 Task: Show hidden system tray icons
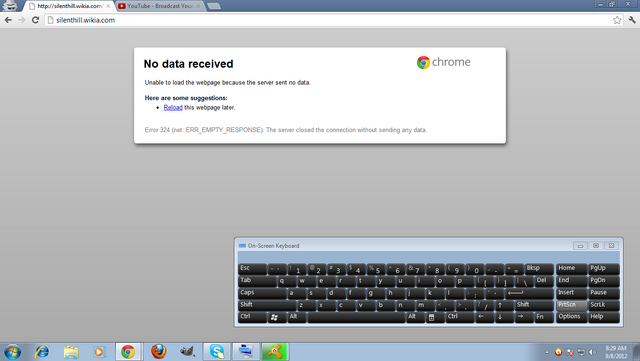pyautogui.click(x=547, y=352)
